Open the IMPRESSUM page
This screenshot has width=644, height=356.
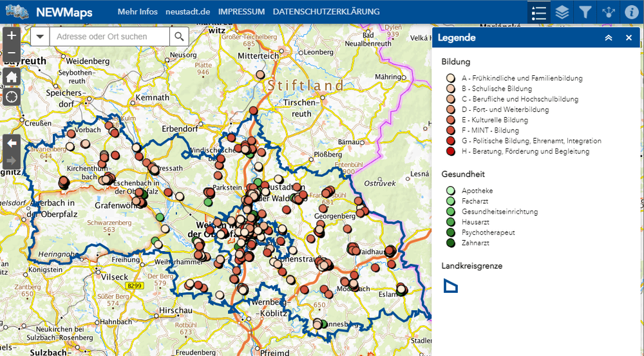tap(241, 12)
